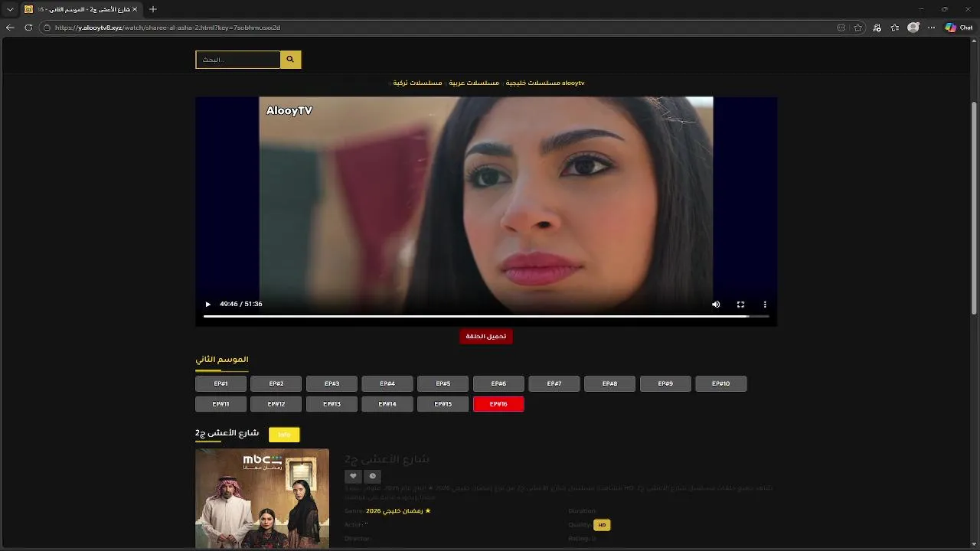Open the media control music icon
Image resolution: width=980 pixels, height=551 pixels.
coord(877,28)
